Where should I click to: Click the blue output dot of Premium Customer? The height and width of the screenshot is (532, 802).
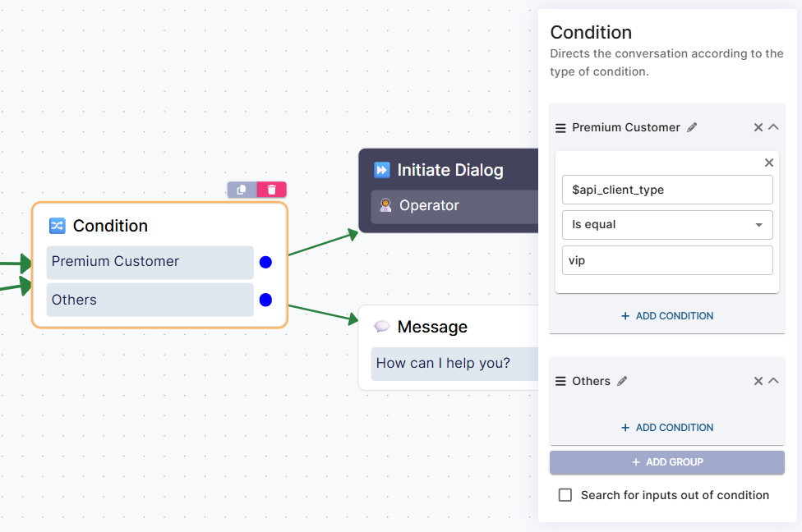[265, 262]
